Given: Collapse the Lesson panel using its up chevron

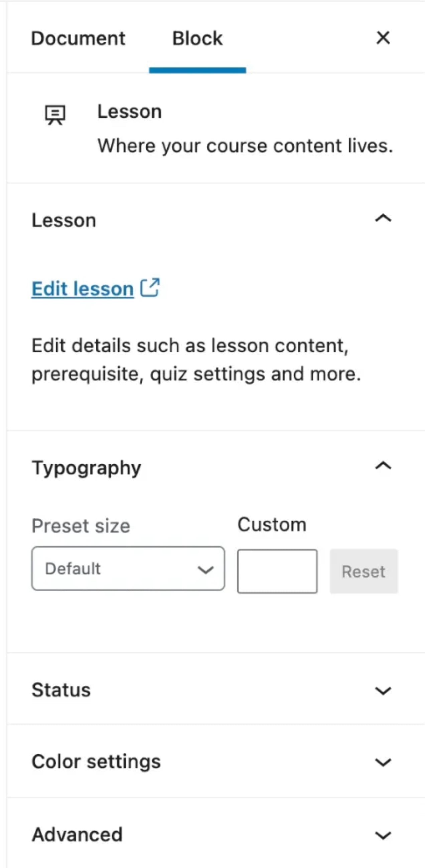Looking at the screenshot, I should [x=383, y=219].
